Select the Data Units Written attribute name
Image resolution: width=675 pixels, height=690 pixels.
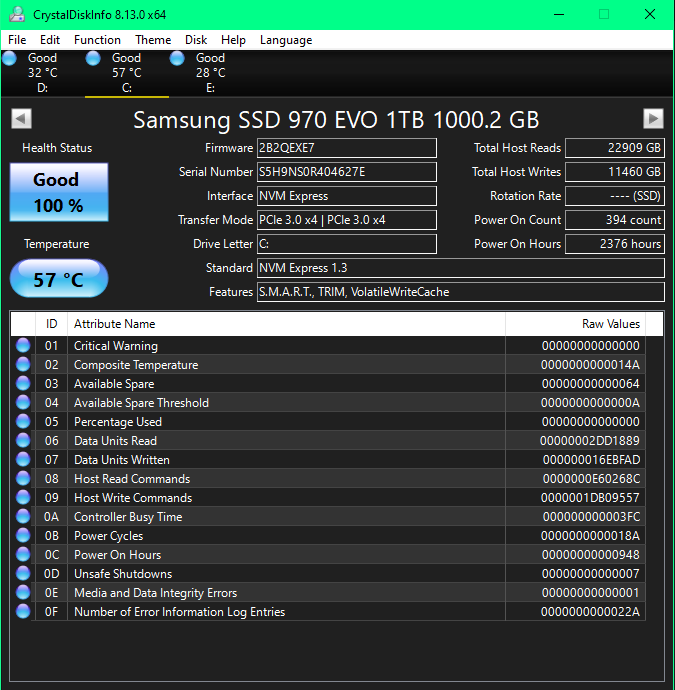coord(122,460)
